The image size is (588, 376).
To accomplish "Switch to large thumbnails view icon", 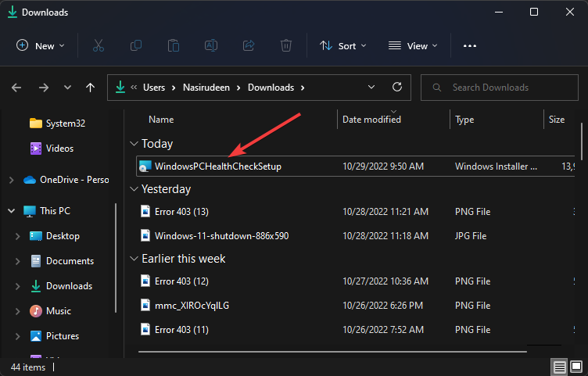I will tap(576, 367).
